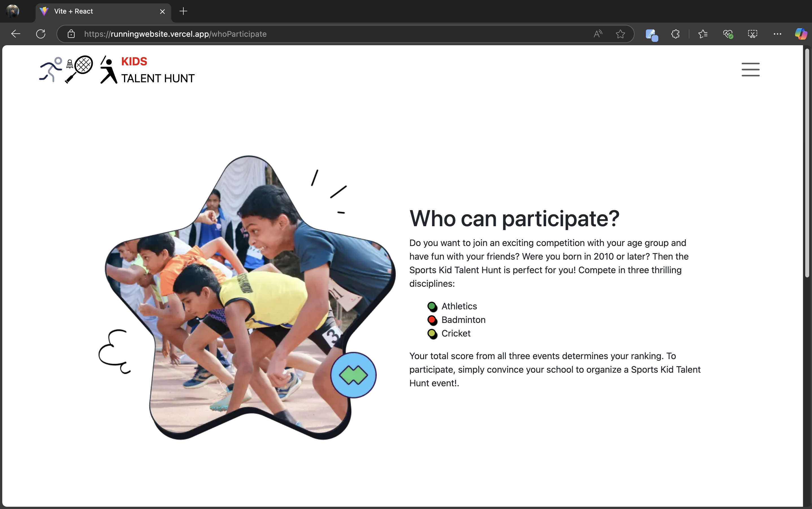Open browser settings via the ellipsis menu
The width and height of the screenshot is (812, 509).
(x=777, y=34)
